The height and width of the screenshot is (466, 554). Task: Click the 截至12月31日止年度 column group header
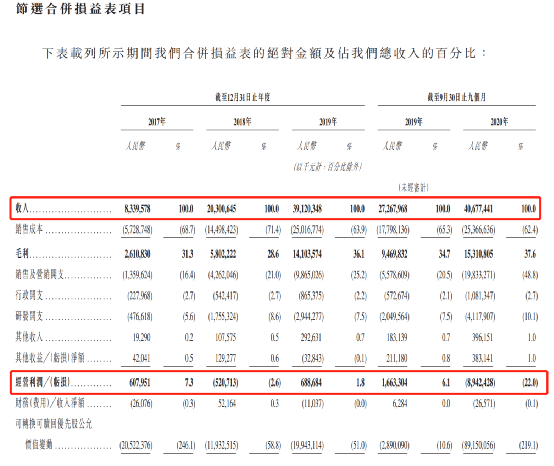243,97
